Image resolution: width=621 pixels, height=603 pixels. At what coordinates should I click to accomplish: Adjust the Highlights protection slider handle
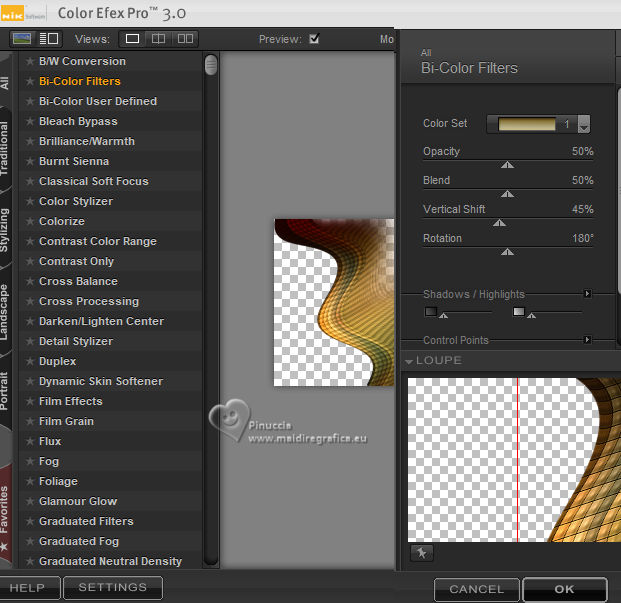point(531,315)
